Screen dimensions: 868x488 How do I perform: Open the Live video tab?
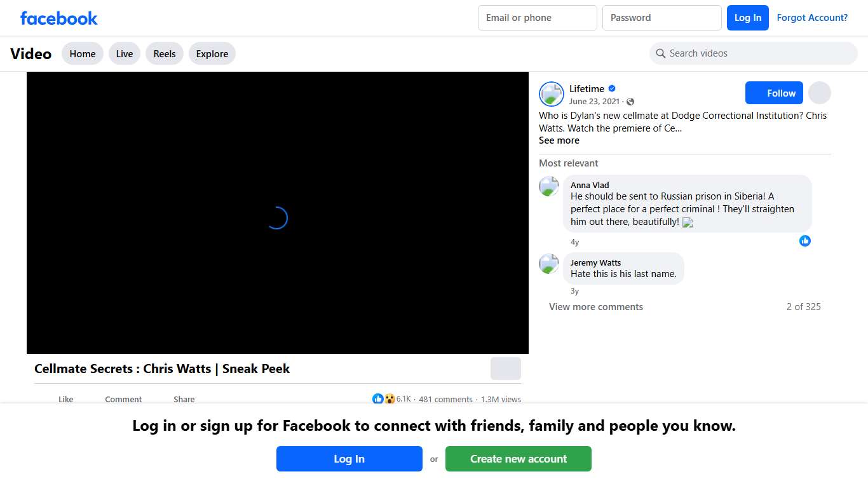(x=125, y=54)
